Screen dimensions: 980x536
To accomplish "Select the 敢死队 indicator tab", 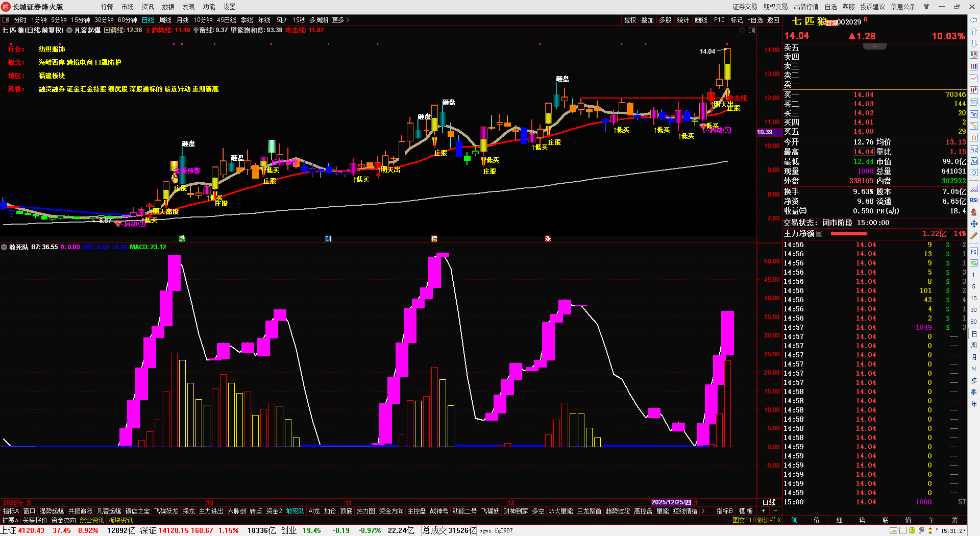I will (295, 511).
